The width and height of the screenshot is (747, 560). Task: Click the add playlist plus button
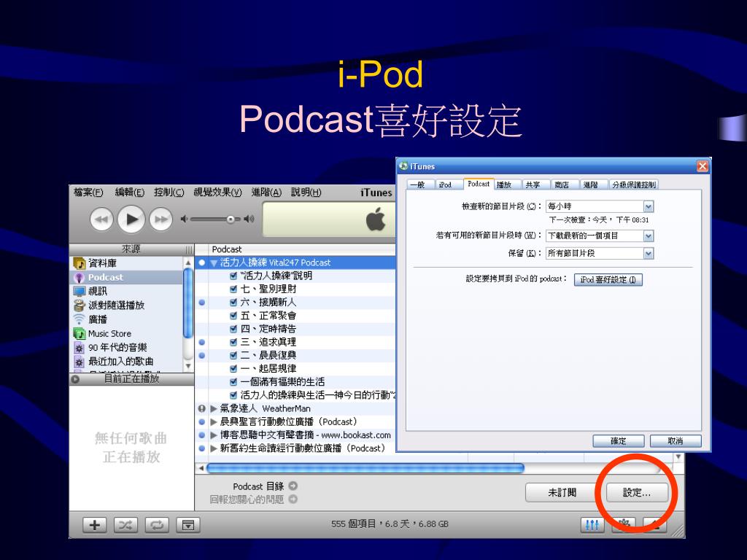pos(95,525)
